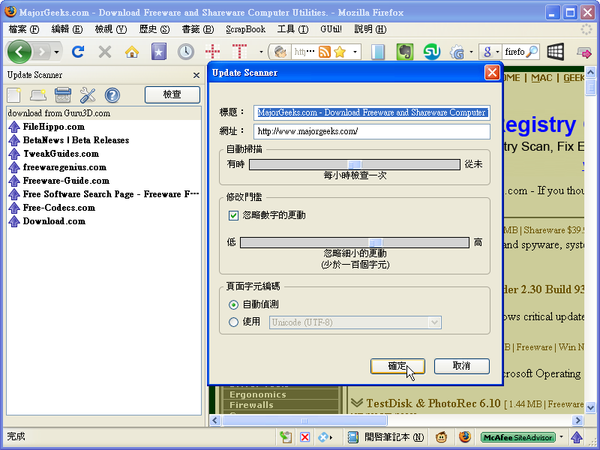Click the red cross toolbar icon
The width and height of the screenshot is (600, 450).
point(212,52)
